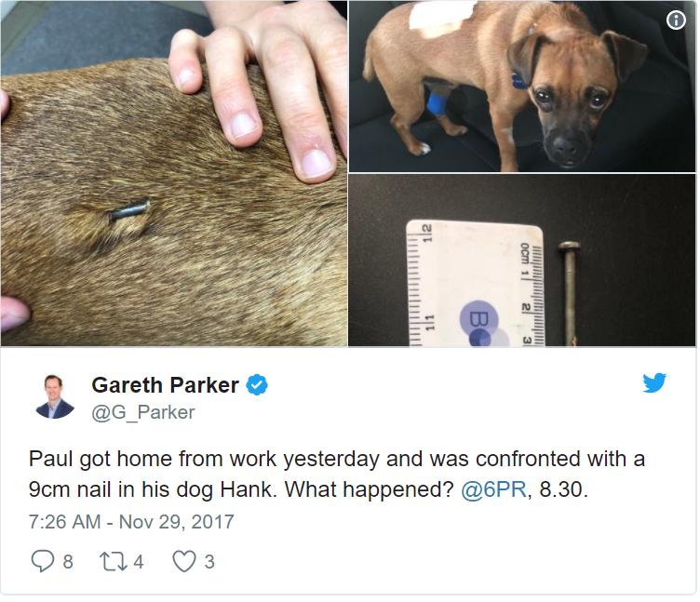Open the photo of nail in fur
The image size is (700, 602).
(x=174, y=173)
